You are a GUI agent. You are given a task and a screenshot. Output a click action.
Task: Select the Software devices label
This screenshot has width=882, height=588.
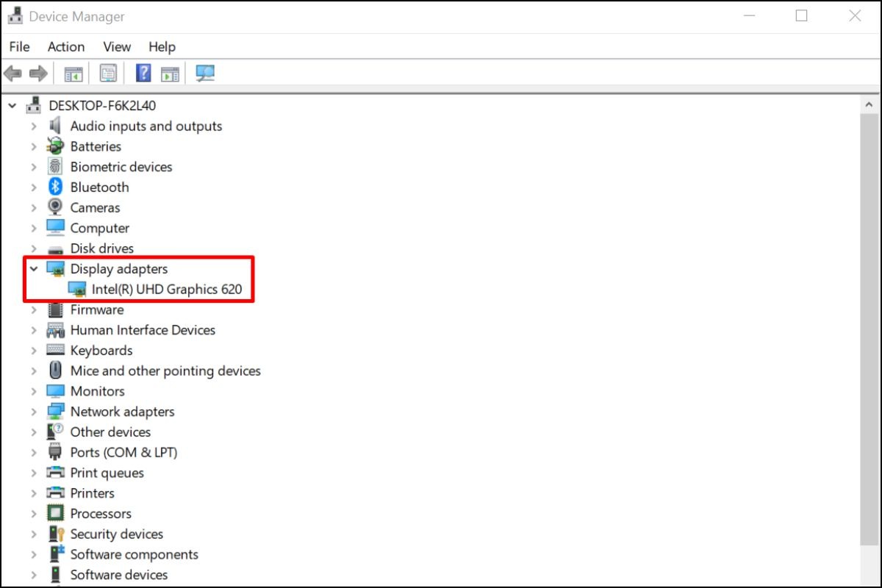tap(118, 575)
